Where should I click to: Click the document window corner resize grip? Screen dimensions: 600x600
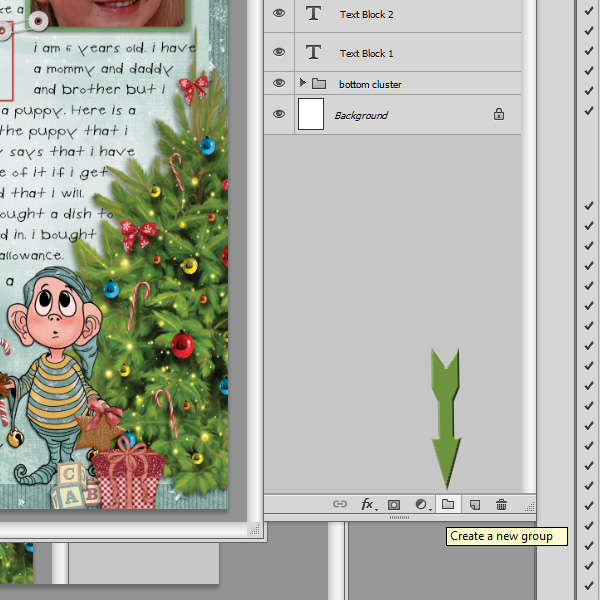point(255,530)
